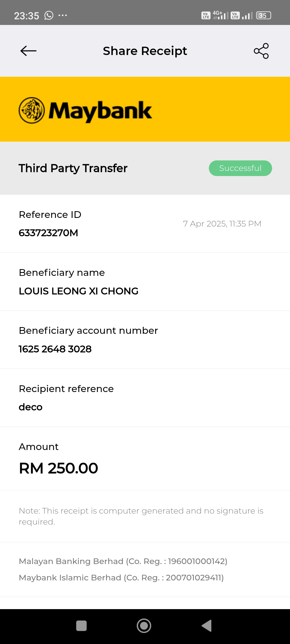
Task: Tap the status bar clock 23:35
Action: tap(27, 16)
